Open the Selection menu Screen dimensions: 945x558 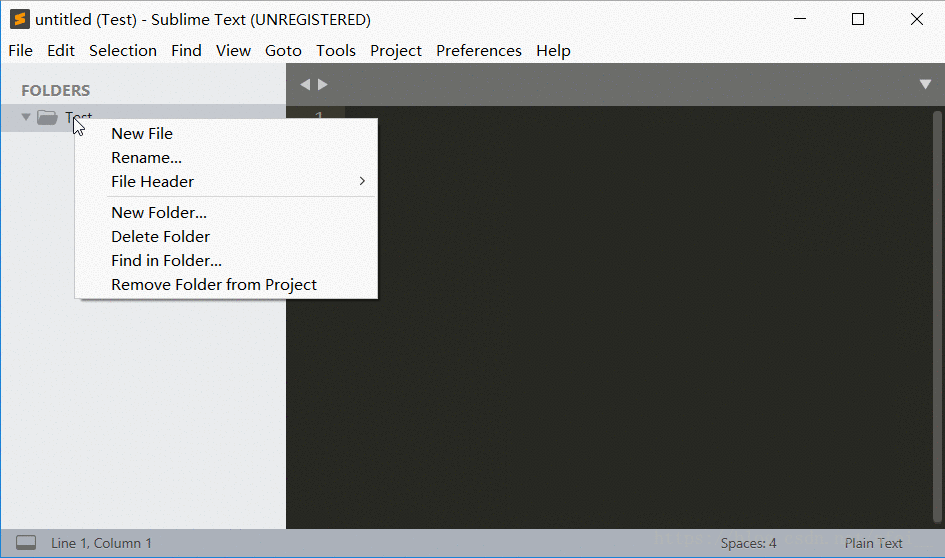coord(123,51)
